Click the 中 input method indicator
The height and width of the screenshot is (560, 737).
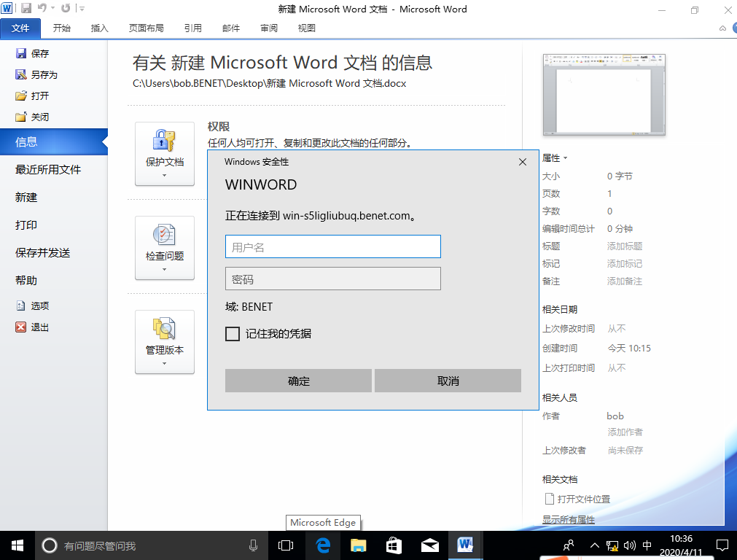(647, 545)
